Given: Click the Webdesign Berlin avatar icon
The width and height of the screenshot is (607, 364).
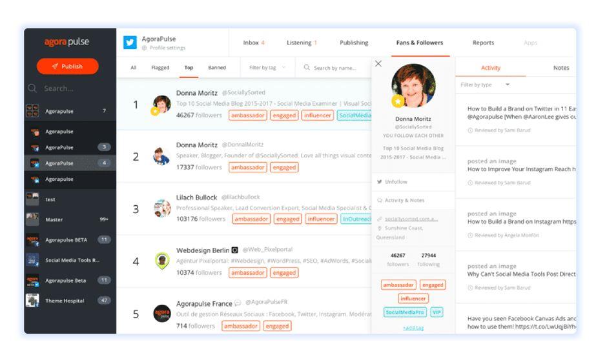Looking at the screenshot, I should pos(162,261).
